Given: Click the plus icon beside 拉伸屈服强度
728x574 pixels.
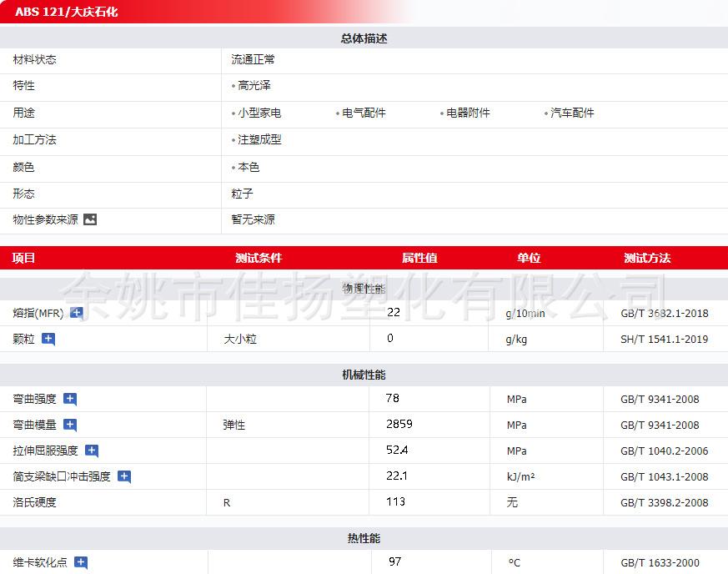Looking at the screenshot, I should [x=92, y=451].
